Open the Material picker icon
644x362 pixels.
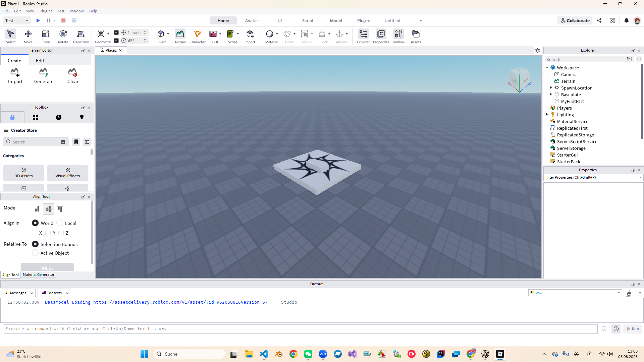click(x=270, y=34)
